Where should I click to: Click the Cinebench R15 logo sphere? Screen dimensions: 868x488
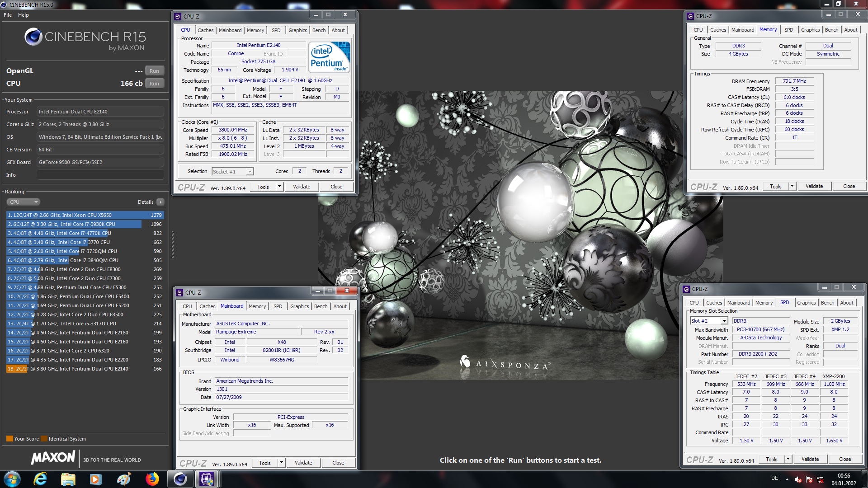click(x=33, y=37)
